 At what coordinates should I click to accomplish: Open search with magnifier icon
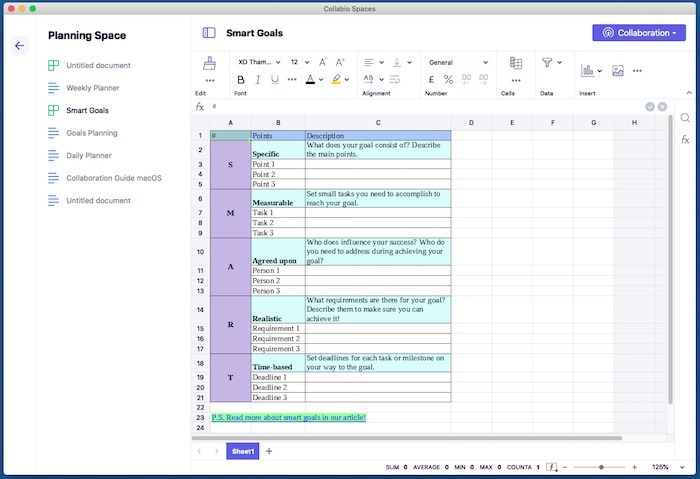click(685, 118)
